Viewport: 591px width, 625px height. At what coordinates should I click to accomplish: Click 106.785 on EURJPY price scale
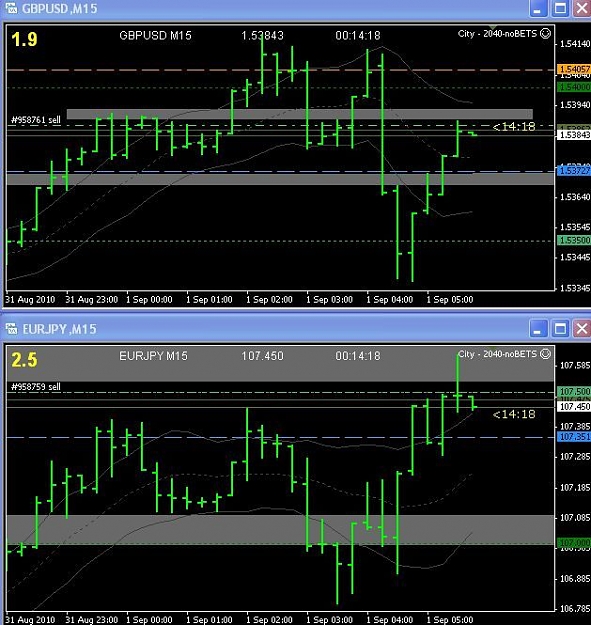(575, 609)
